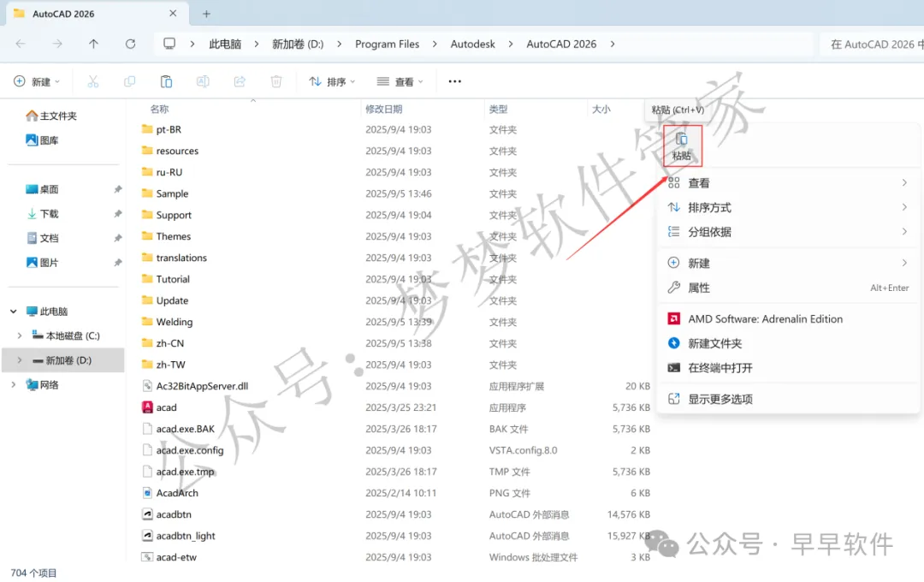The image size is (924, 582).
Task: Click 新加卷 (D:) in the breadcrumb
Action: pyautogui.click(x=298, y=45)
